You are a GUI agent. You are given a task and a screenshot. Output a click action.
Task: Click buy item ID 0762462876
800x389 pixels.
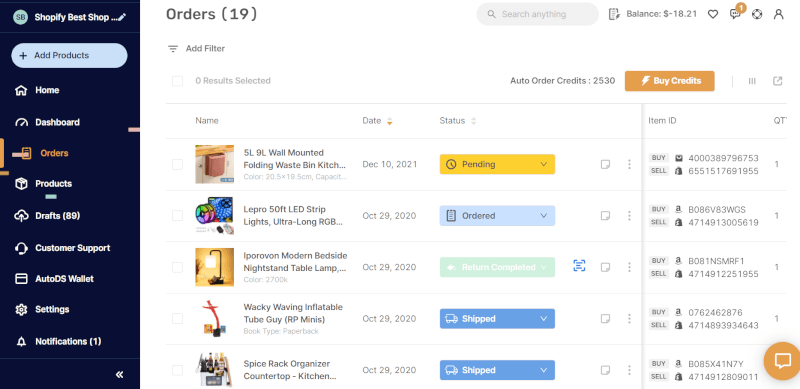(715, 312)
